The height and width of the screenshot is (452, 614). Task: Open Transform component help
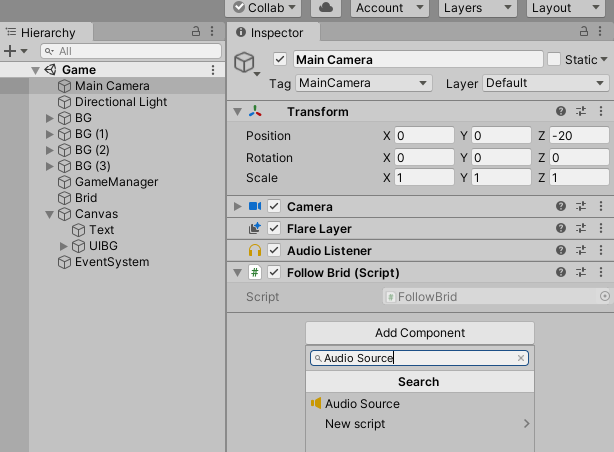click(x=561, y=112)
